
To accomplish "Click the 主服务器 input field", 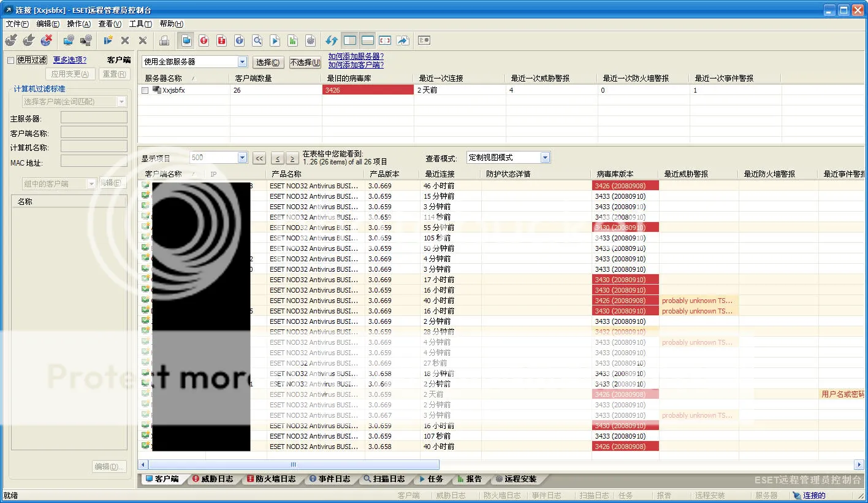I will [x=94, y=117].
